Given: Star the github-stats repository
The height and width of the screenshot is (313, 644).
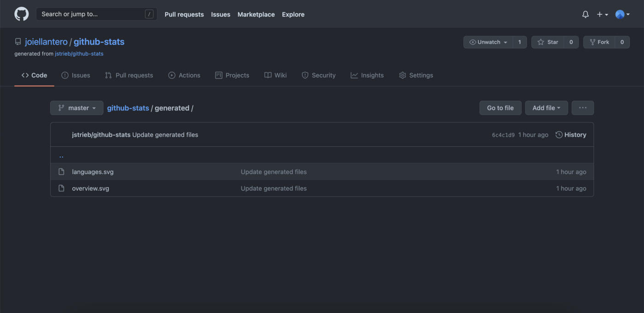Looking at the screenshot, I should 547,42.
